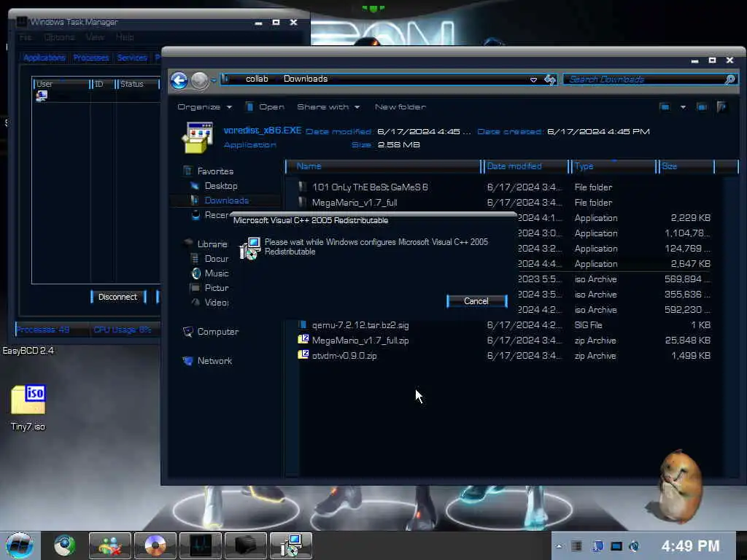The image size is (747, 560).
Task: Switch to Applications tab in Task Manager
Action: click(44, 58)
